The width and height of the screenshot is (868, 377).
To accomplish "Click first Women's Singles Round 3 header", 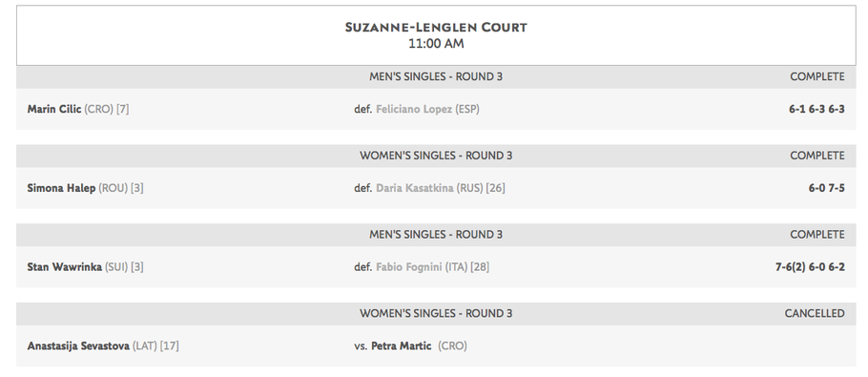I will pyautogui.click(x=436, y=156).
